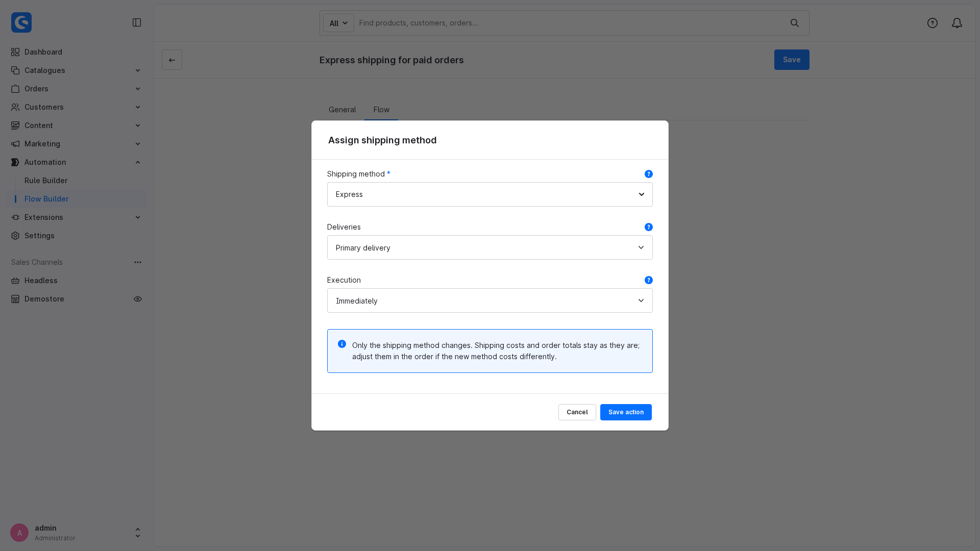Open the notifications bell

(957, 23)
